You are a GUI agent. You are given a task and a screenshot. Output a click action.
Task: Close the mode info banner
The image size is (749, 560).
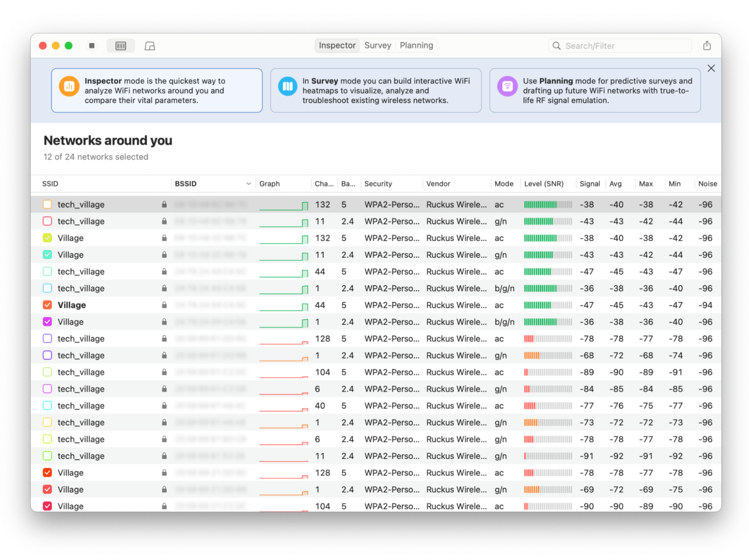pos(711,68)
